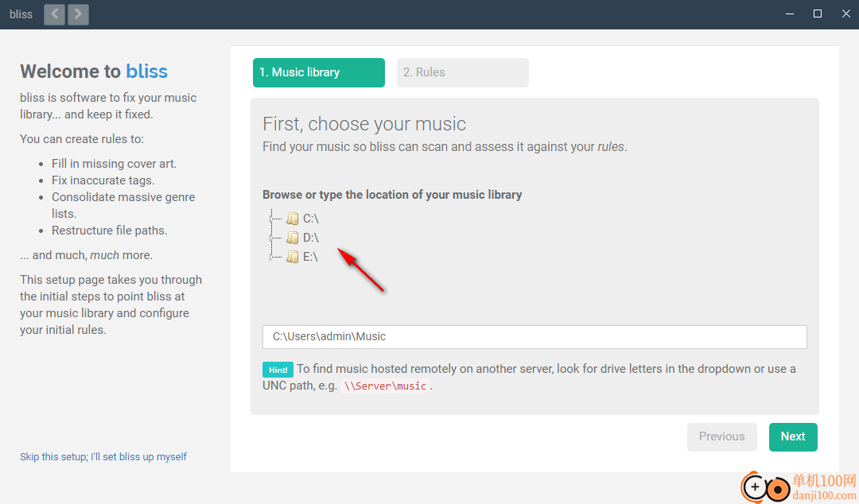Click the Fix inaccurate tags bullet
859x504 pixels.
pos(103,180)
